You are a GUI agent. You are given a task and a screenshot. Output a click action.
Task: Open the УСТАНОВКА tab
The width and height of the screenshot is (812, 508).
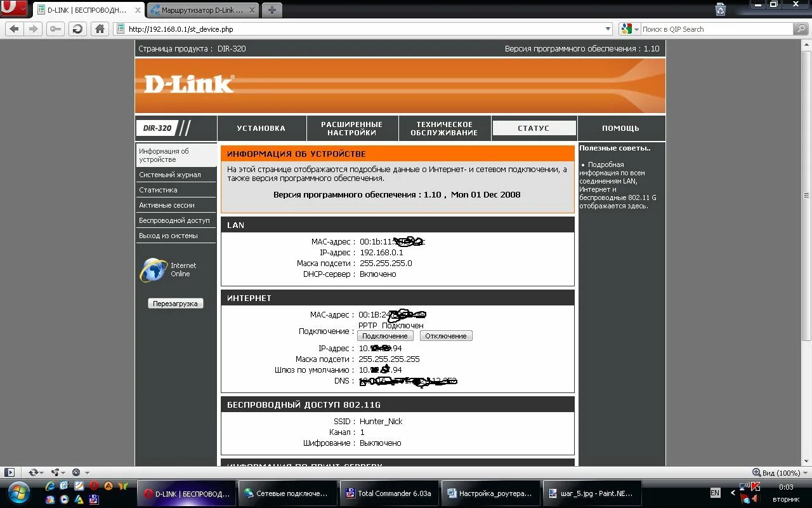click(x=261, y=128)
